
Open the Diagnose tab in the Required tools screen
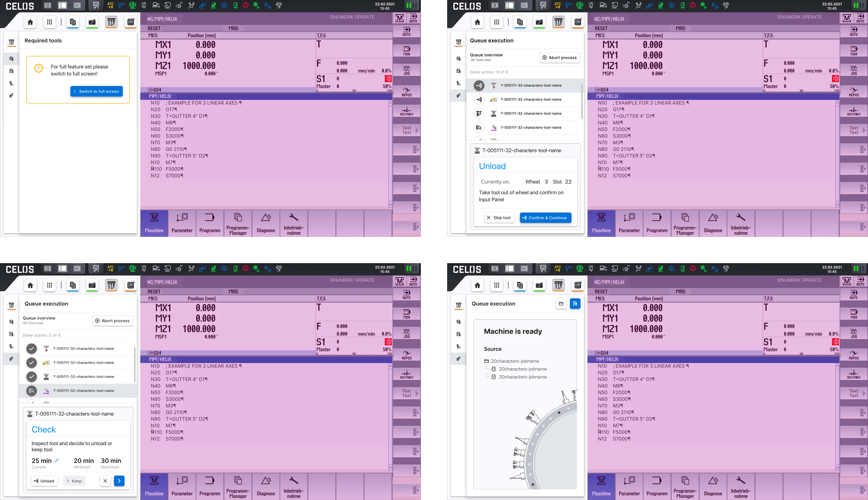(x=266, y=224)
